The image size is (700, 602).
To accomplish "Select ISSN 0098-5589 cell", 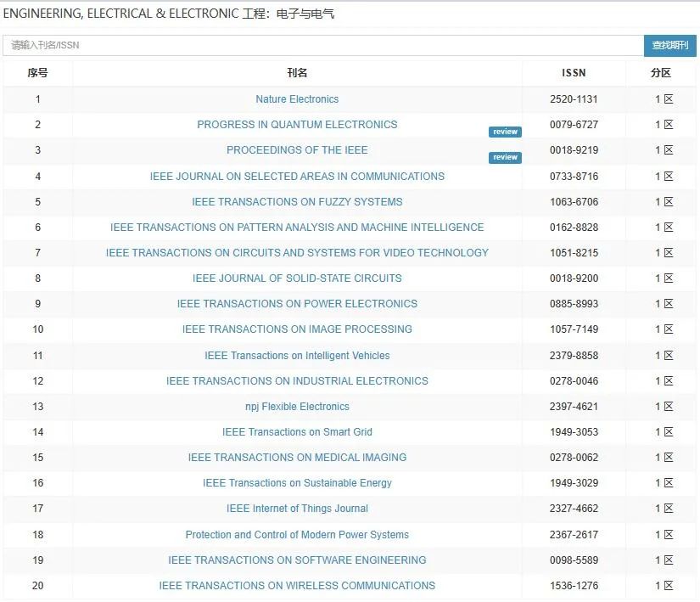I will pyautogui.click(x=574, y=560).
